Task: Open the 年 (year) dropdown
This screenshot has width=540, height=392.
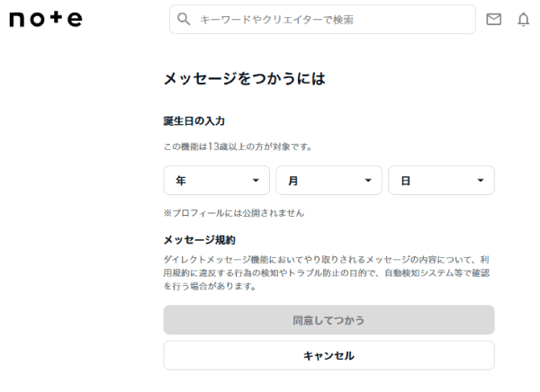Action: [x=216, y=181]
